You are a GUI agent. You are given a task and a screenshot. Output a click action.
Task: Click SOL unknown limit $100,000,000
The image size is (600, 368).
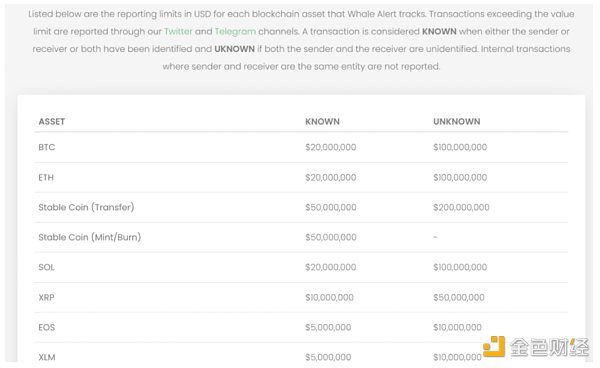click(460, 267)
